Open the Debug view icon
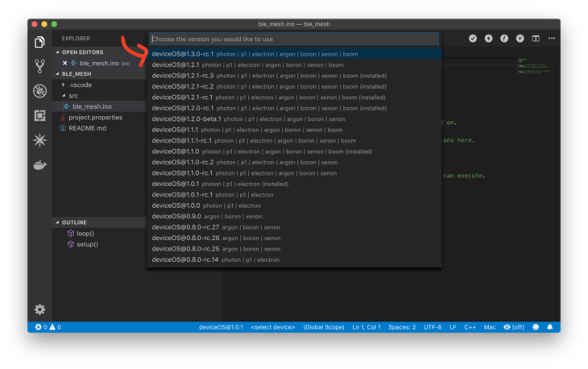The image size is (588, 369). point(39,91)
